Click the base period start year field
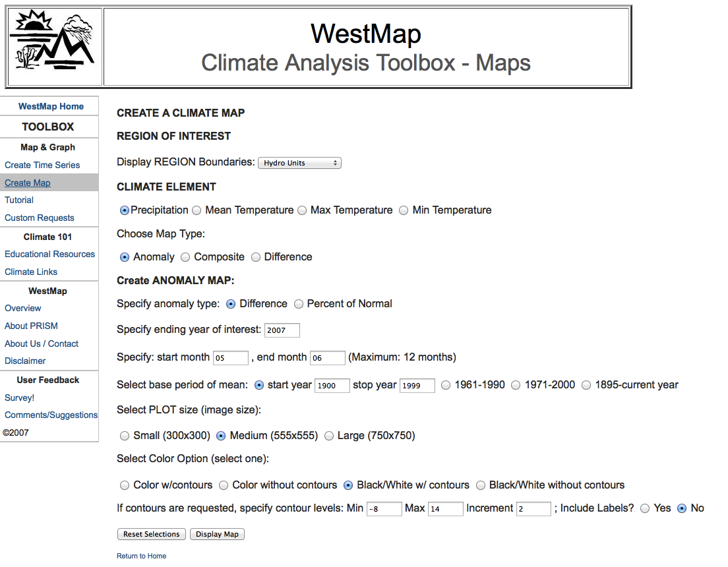The image size is (728, 567). point(332,386)
